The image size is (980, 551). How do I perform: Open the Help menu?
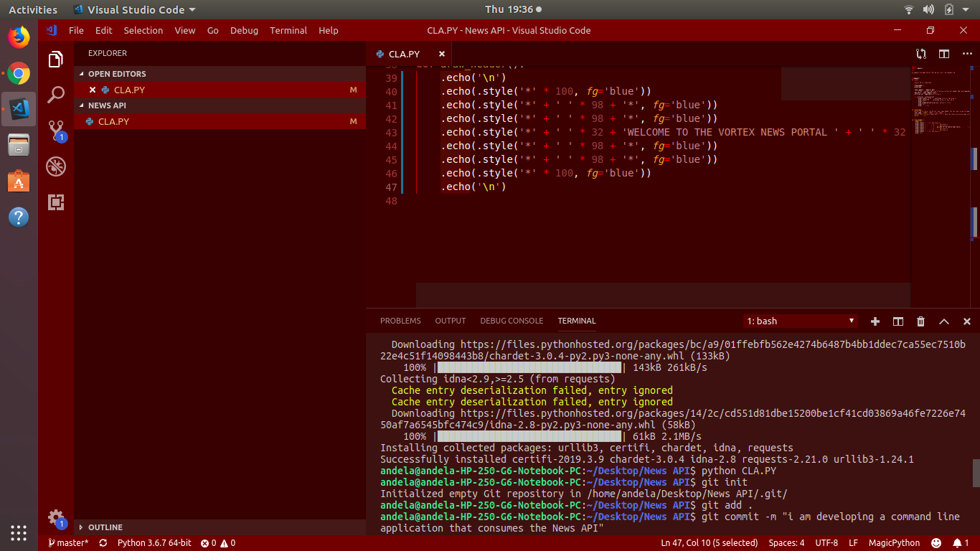coord(329,30)
